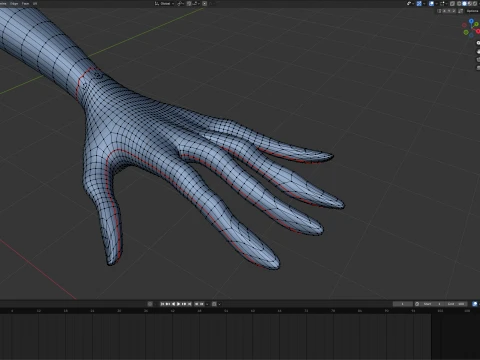Toggle proportional editing button
Viewport: 480px width, 360px height.
tap(204, 4)
